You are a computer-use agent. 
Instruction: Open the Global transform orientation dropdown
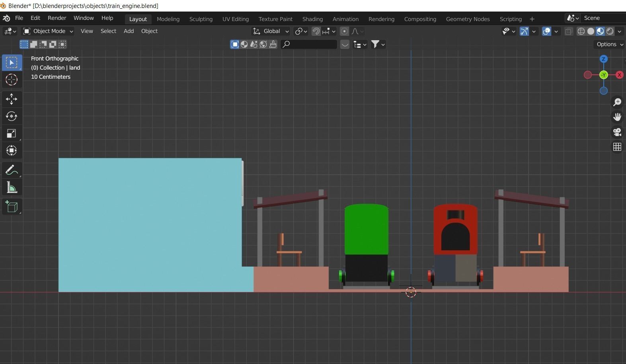point(271,31)
